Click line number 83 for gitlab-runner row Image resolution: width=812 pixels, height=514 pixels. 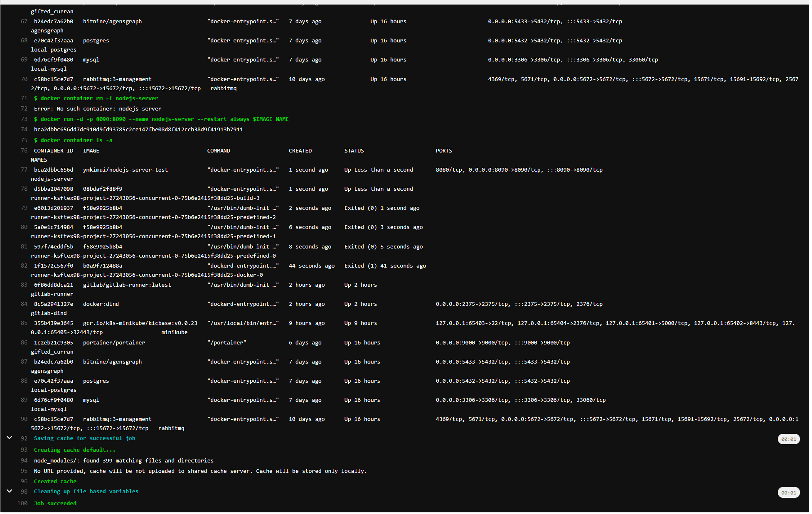[24, 285]
